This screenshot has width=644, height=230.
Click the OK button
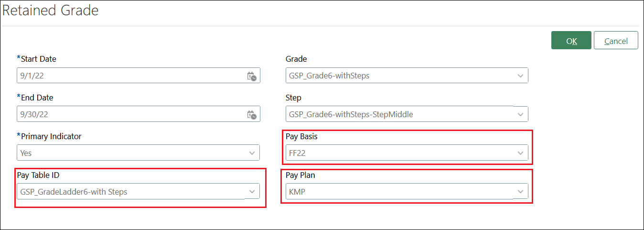[571, 41]
